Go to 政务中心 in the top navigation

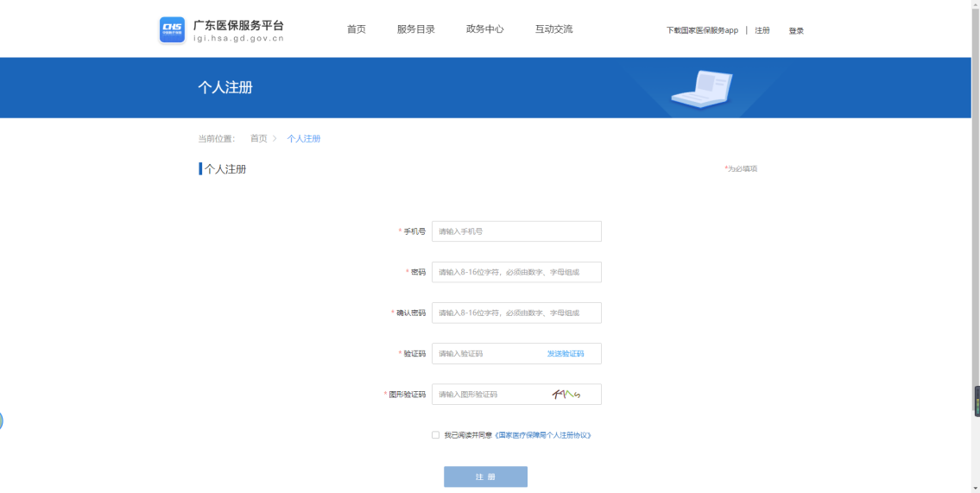[484, 29]
